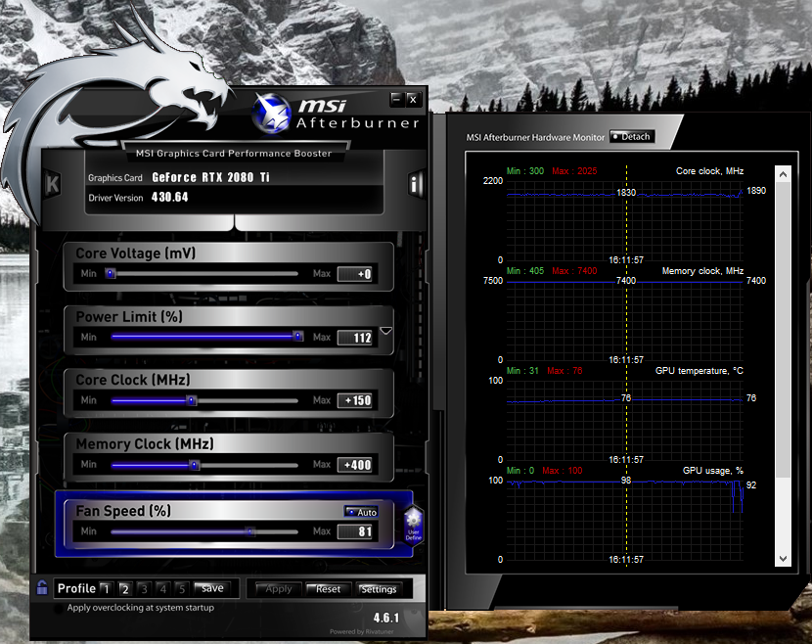The width and height of the screenshot is (812, 644).
Task: Open fan User Define gear icon
Action: pyautogui.click(x=413, y=525)
